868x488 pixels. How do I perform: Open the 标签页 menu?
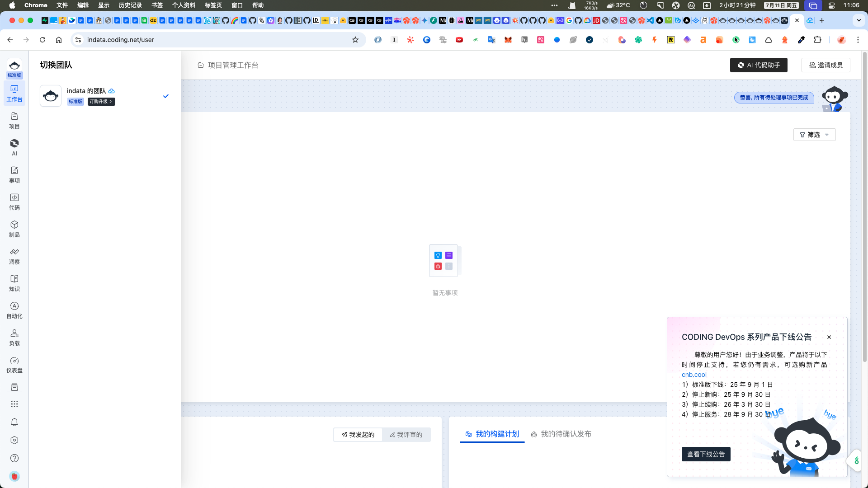tap(213, 5)
